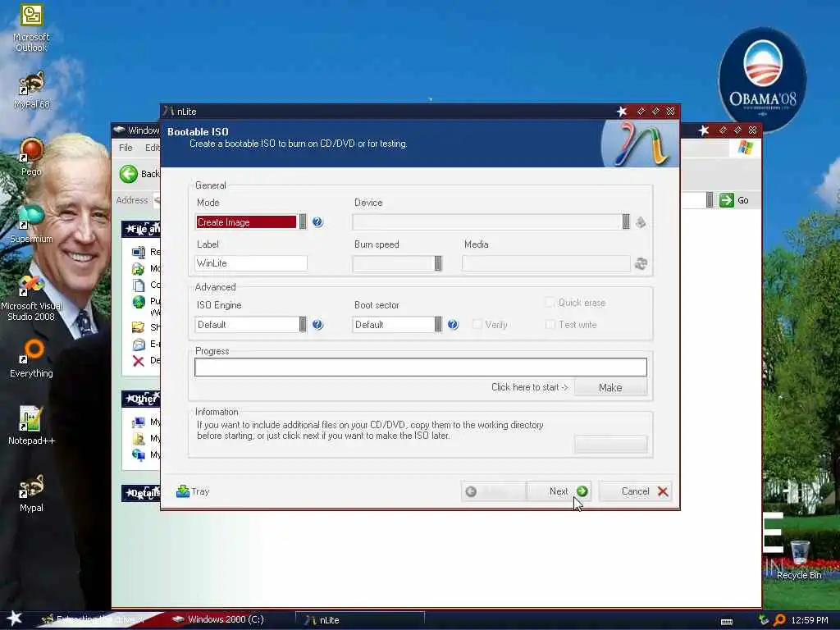The height and width of the screenshot is (630, 840).
Task: Click the eject icon beside Device
Action: 640,221
